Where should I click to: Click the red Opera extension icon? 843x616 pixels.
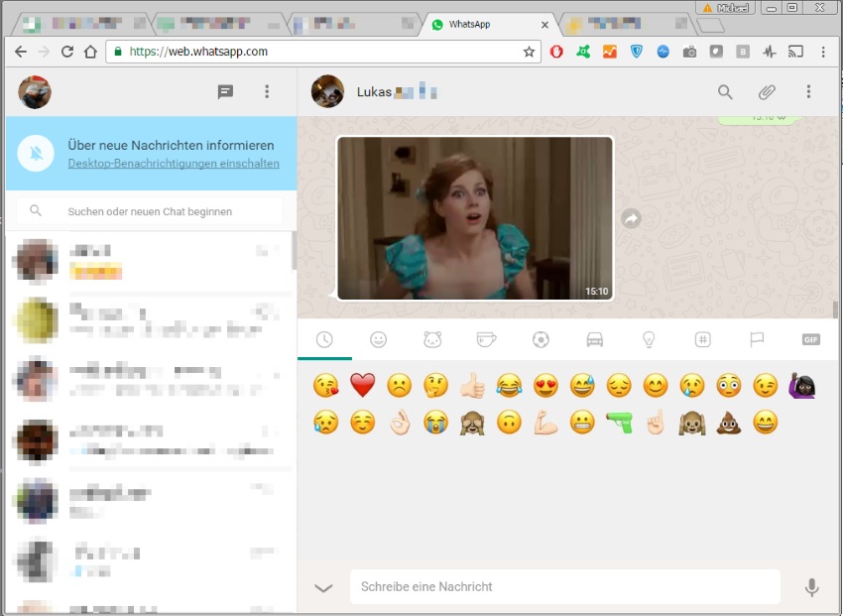tap(556, 52)
